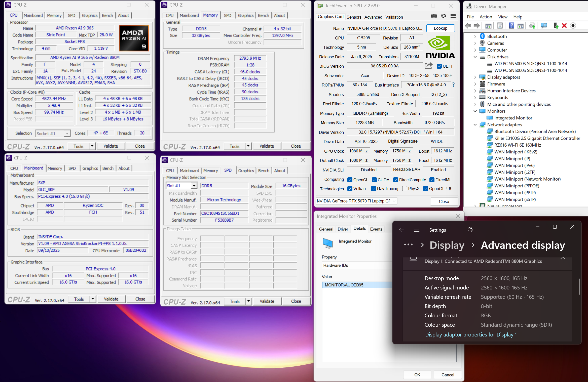Click the bus interface question mark
The width and height of the screenshot is (588, 382).
click(x=453, y=85)
